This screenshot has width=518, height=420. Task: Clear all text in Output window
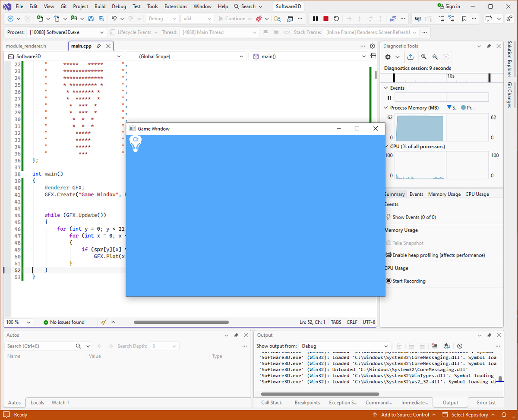434,346
